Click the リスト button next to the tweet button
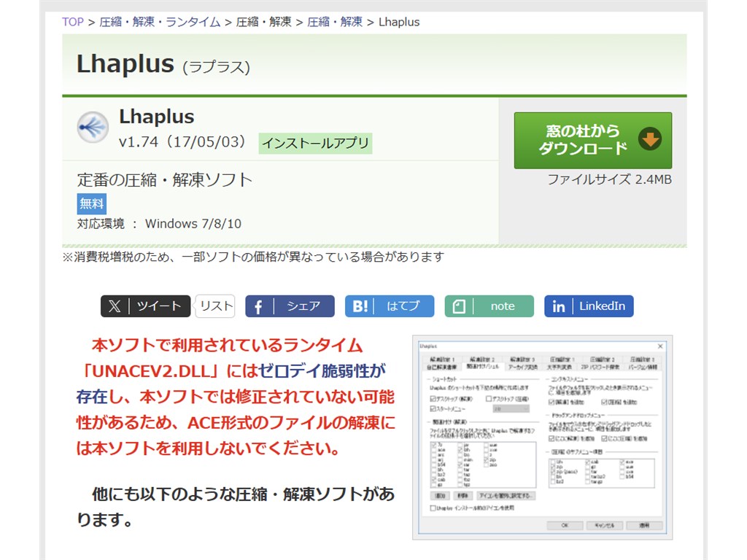This screenshot has width=747, height=560. coord(215,306)
